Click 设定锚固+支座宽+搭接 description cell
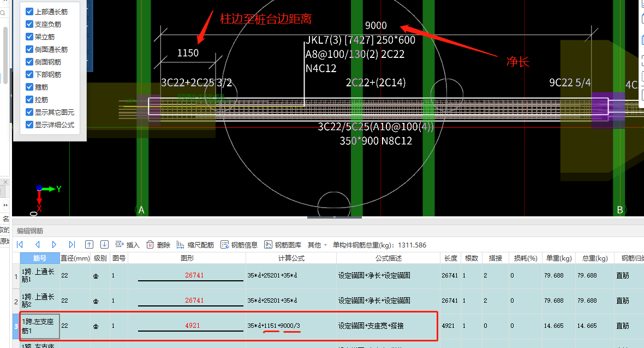This screenshot has width=644, height=348. pyautogui.click(x=388, y=326)
